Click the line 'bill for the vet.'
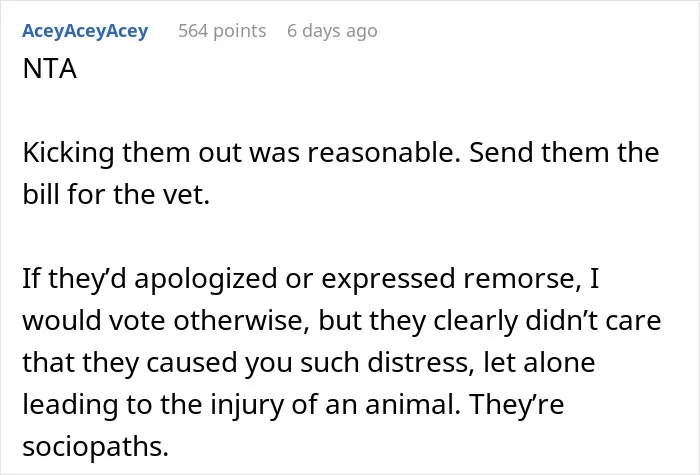The height and width of the screenshot is (475, 700). point(116,195)
